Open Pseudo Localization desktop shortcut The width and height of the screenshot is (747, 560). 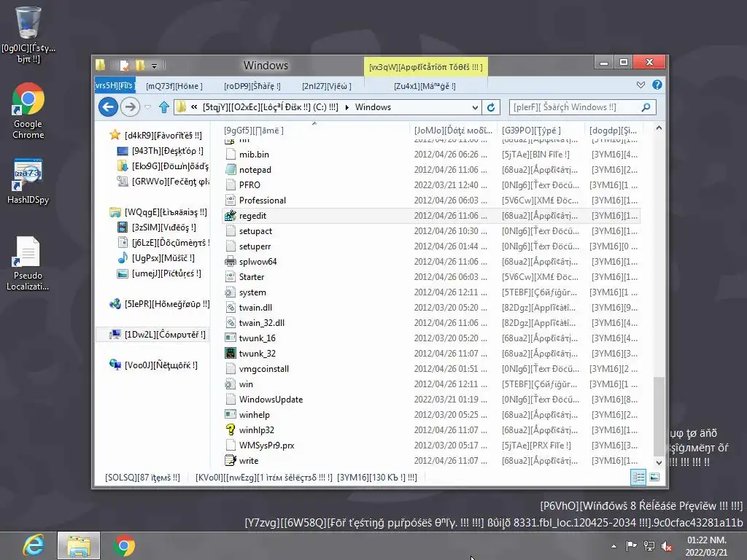(x=28, y=263)
